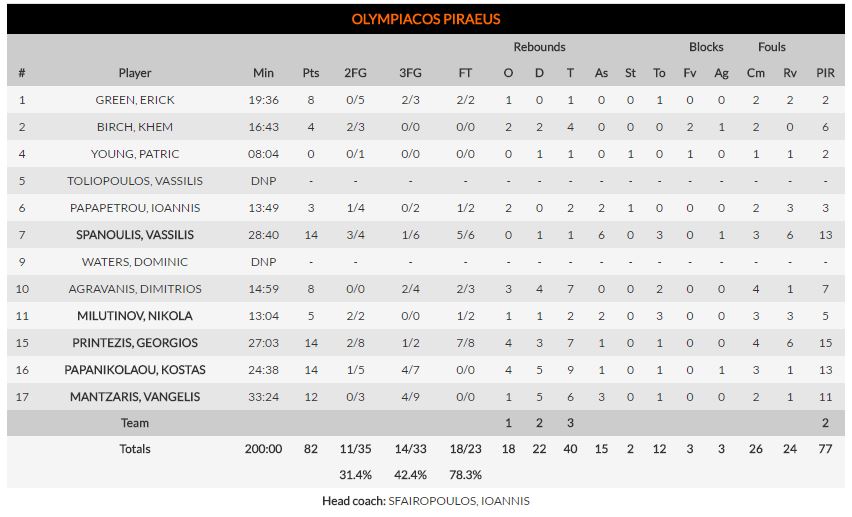Select Green, Erick player name

point(135,100)
